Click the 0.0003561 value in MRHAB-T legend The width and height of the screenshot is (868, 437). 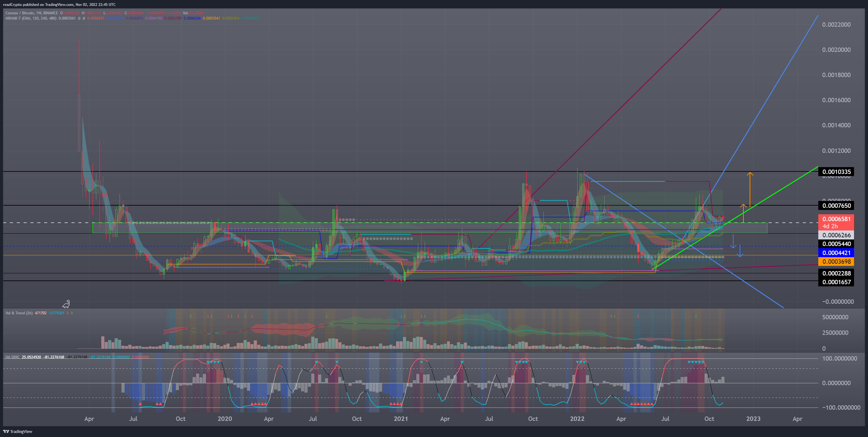point(67,18)
